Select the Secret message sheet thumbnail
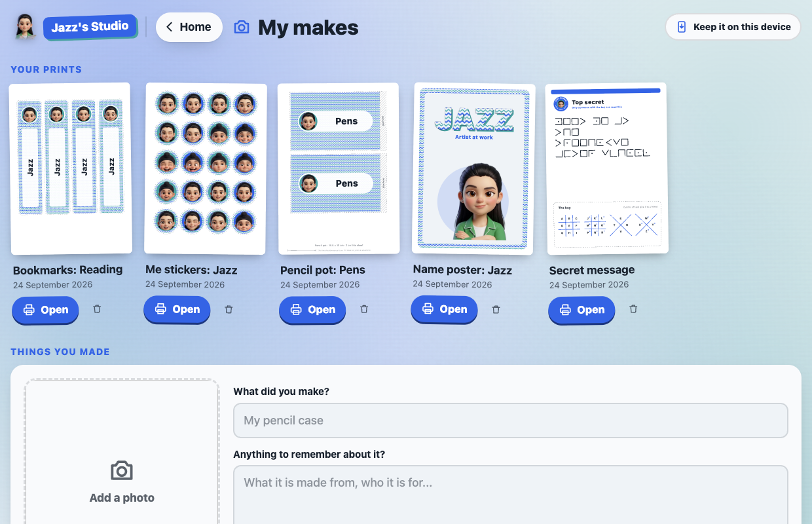 click(x=607, y=168)
